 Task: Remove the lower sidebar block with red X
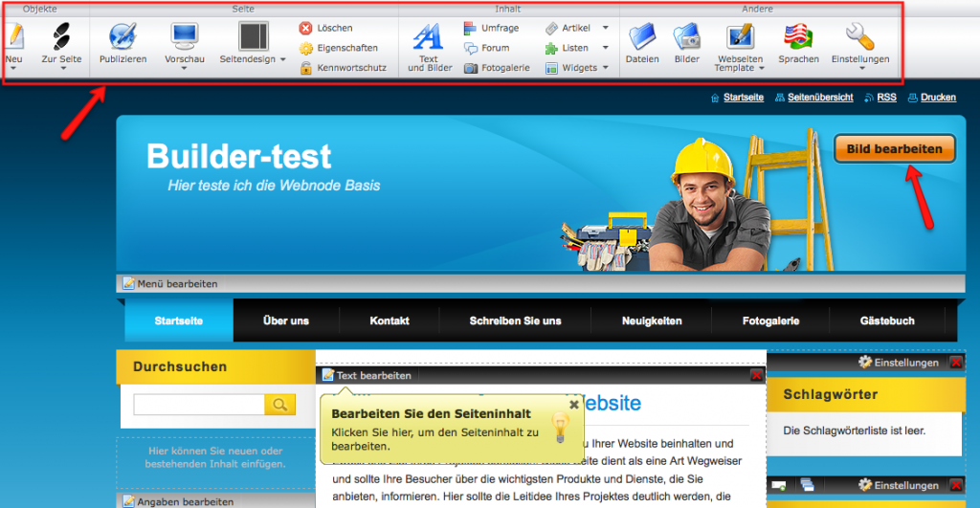pos(956,485)
